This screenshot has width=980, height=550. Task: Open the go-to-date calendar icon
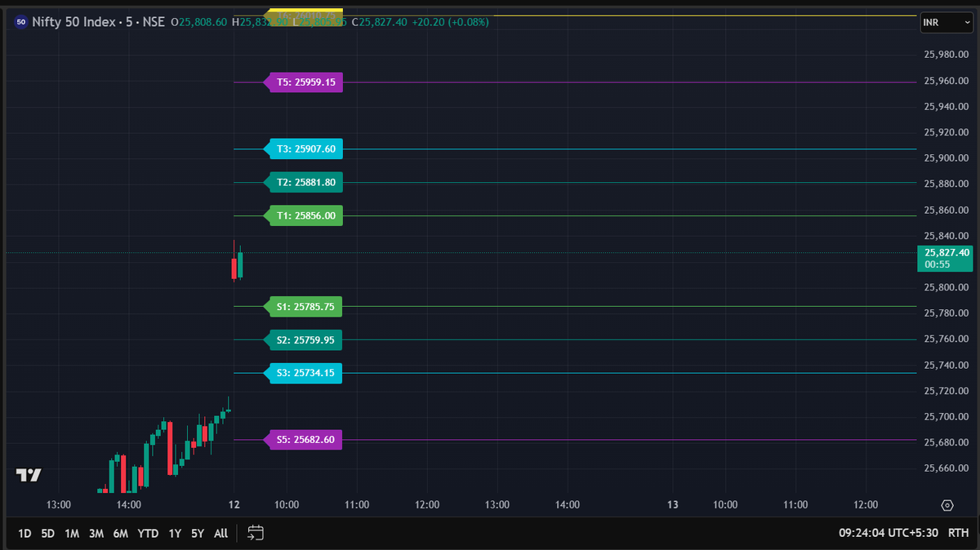(256, 533)
